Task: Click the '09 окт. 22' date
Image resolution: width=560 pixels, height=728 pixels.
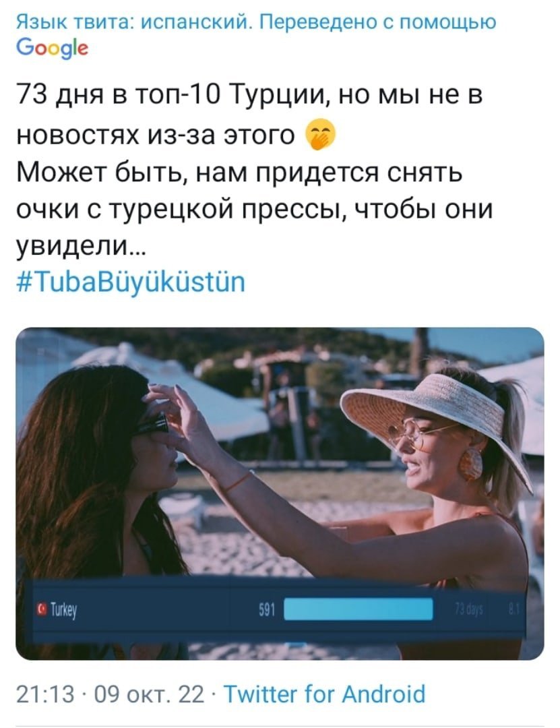Action: point(148,694)
